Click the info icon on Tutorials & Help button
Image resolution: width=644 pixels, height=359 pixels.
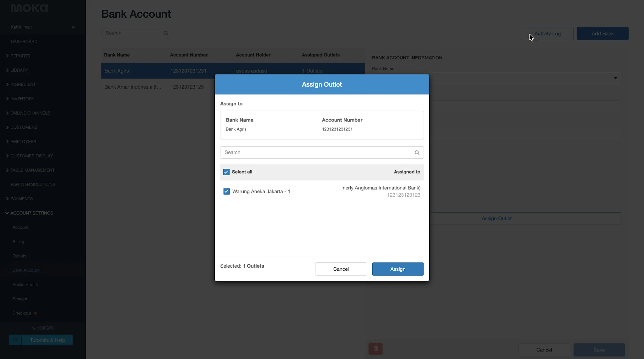pyautogui.click(x=15, y=340)
